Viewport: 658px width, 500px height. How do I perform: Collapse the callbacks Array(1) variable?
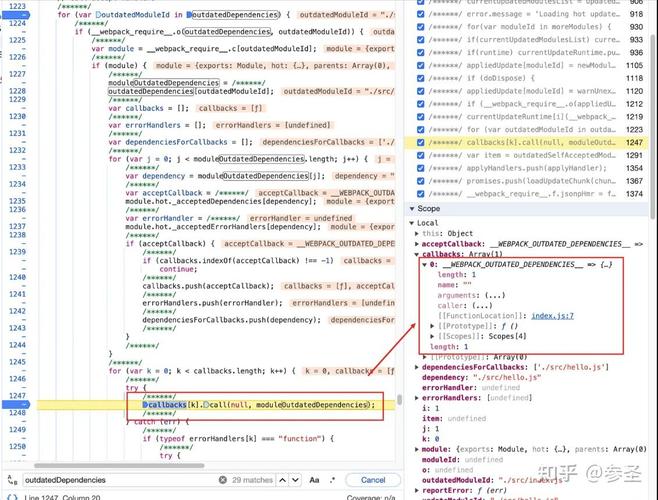(x=417, y=254)
